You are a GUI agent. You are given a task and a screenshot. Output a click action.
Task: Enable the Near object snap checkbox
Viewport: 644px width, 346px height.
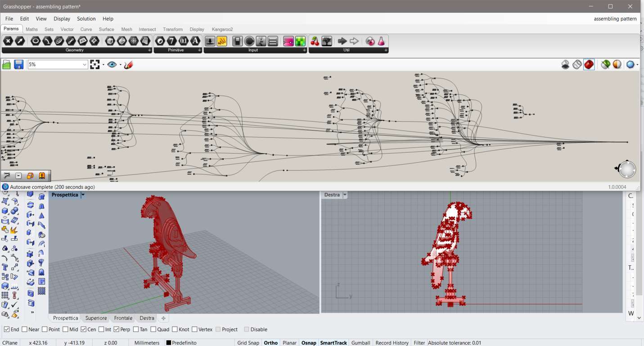pyautogui.click(x=24, y=329)
